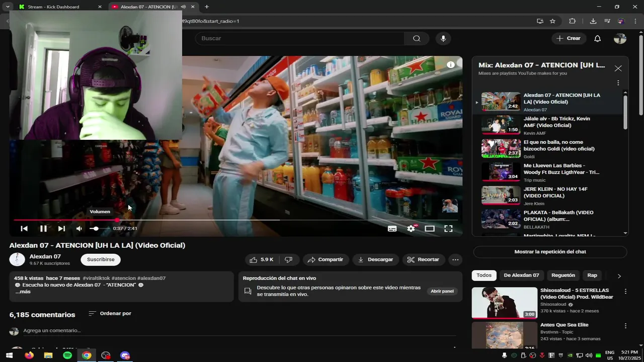The image size is (644, 362).
Task: Skip to the next video in the mix
Action: [x=61, y=228]
